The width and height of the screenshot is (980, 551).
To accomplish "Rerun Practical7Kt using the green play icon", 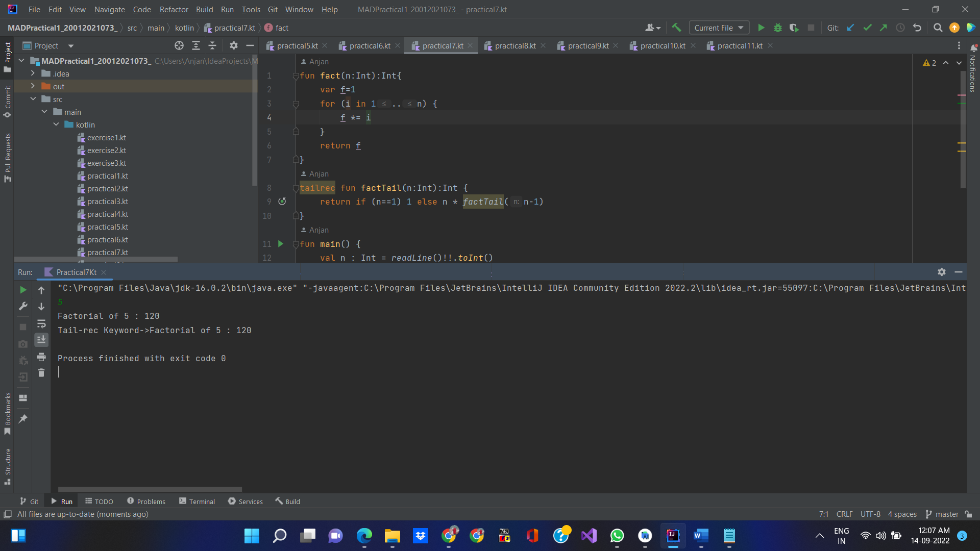I will pos(22,290).
